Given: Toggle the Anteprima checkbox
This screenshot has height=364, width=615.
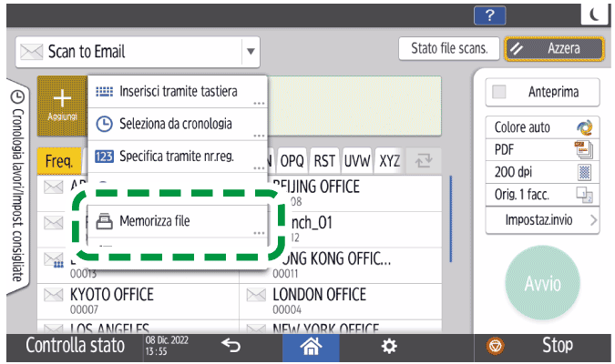Looking at the screenshot, I should pyautogui.click(x=499, y=92).
